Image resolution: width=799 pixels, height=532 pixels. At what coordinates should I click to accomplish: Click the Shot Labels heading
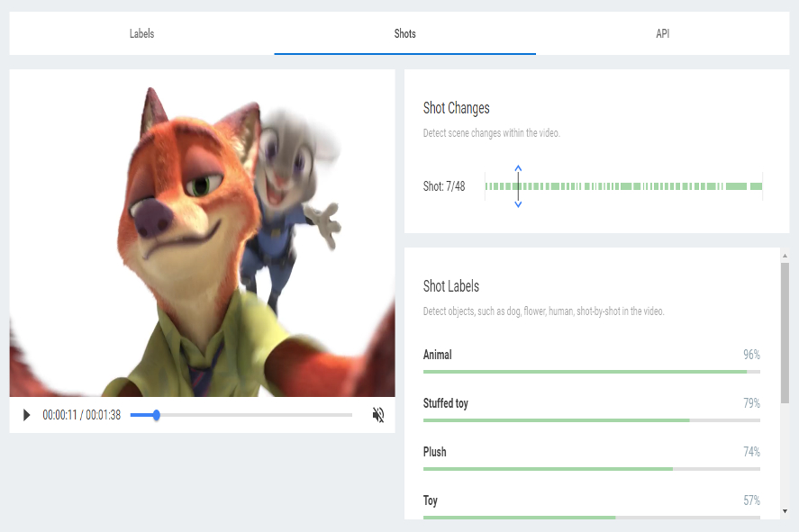point(451,286)
